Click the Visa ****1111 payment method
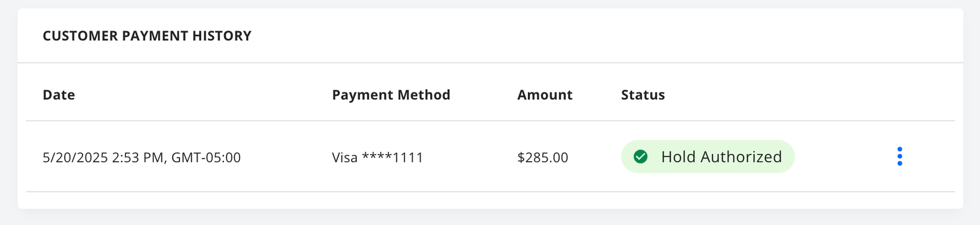 378,157
